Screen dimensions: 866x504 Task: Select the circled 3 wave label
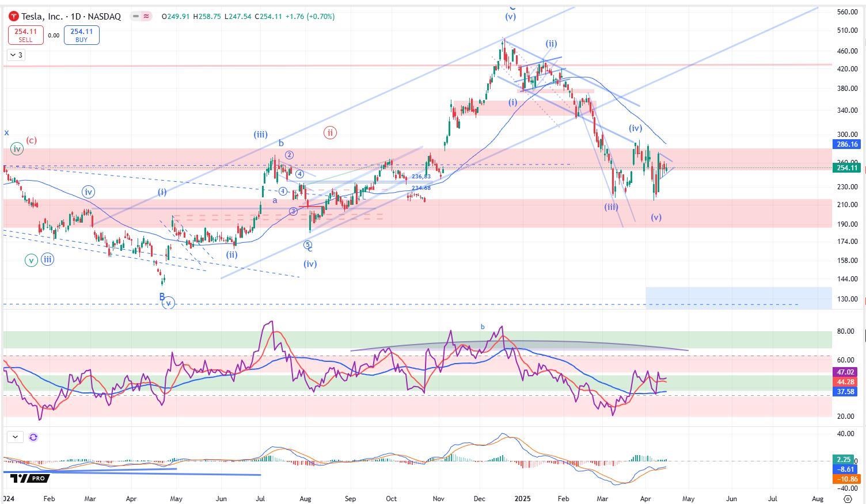pyautogui.click(x=293, y=212)
